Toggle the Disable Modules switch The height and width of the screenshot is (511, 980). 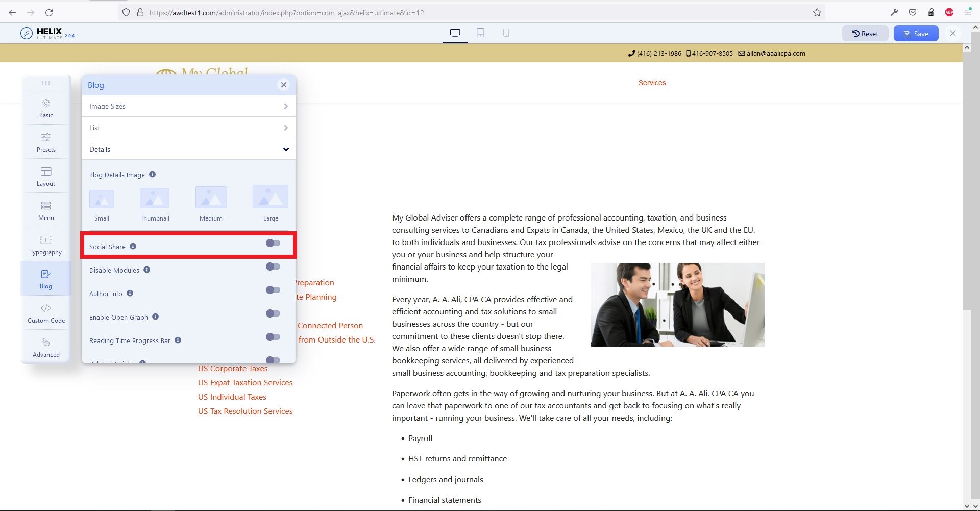273,267
